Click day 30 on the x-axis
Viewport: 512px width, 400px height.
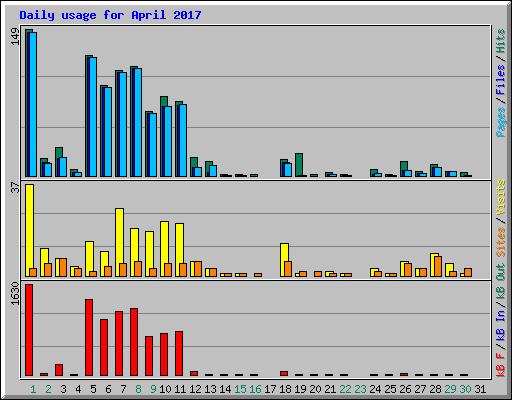tap(465, 389)
